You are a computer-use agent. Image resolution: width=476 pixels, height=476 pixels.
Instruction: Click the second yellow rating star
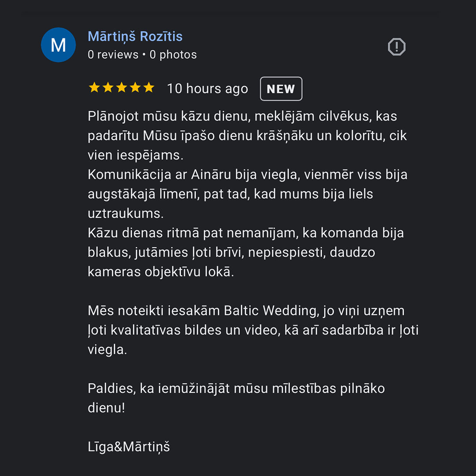click(x=108, y=87)
